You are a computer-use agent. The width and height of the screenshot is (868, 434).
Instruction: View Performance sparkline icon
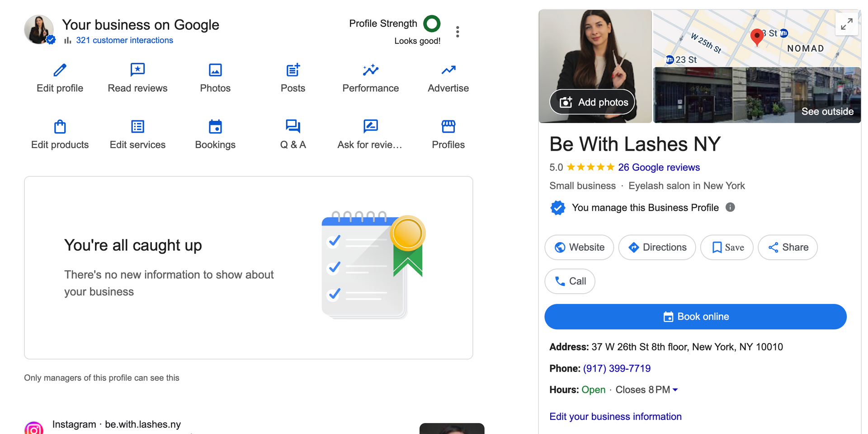pos(371,70)
